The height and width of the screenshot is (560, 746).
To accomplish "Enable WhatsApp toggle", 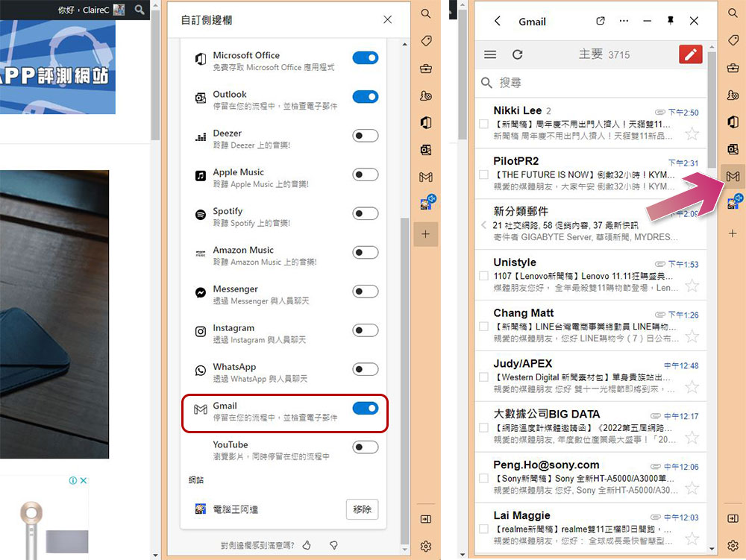I will (x=366, y=369).
